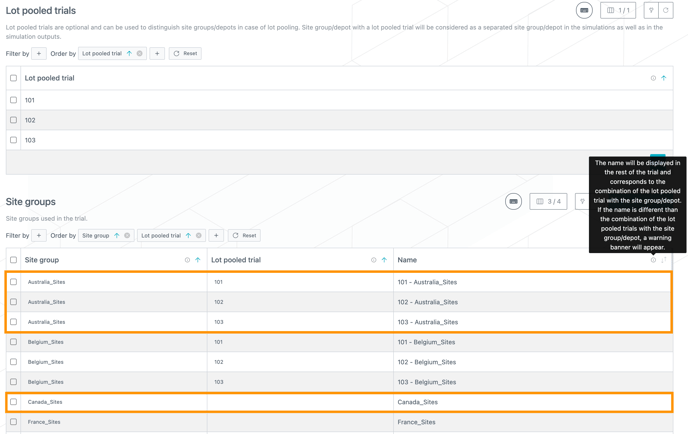Reset the Site groups filters and ordering
The image size is (688, 434).
244,236
